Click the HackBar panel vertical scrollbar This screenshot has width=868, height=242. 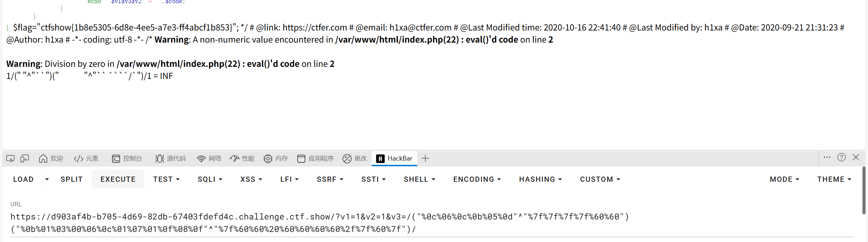click(x=864, y=190)
